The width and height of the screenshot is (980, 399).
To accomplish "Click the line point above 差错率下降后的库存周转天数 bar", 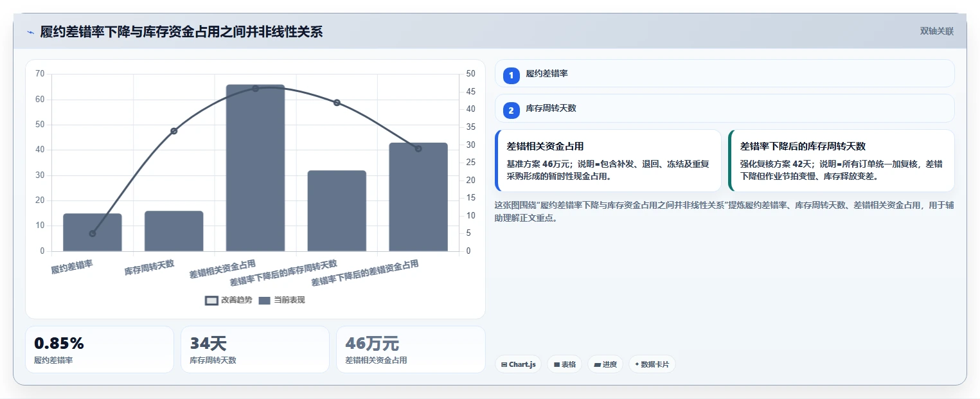I will pos(337,103).
